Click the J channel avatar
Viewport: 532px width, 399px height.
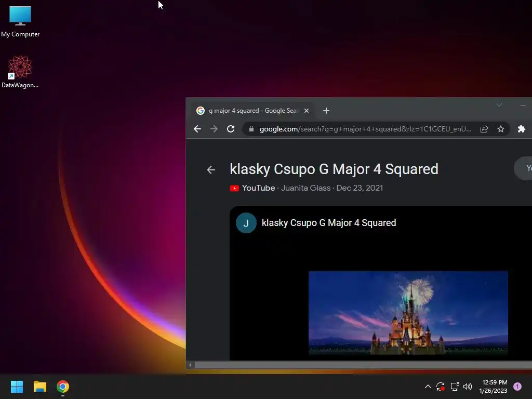click(x=246, y=223)
